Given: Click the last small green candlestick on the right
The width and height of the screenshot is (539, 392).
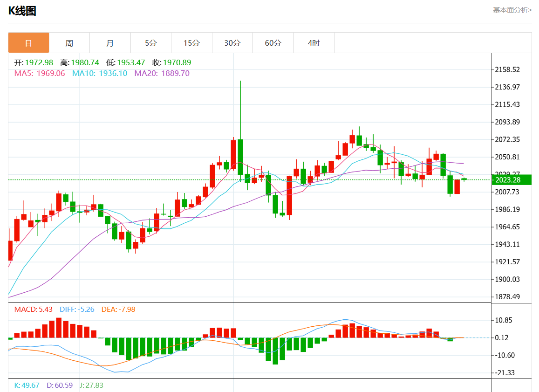Looking at the screenshot, I should [x=464, y=179].
